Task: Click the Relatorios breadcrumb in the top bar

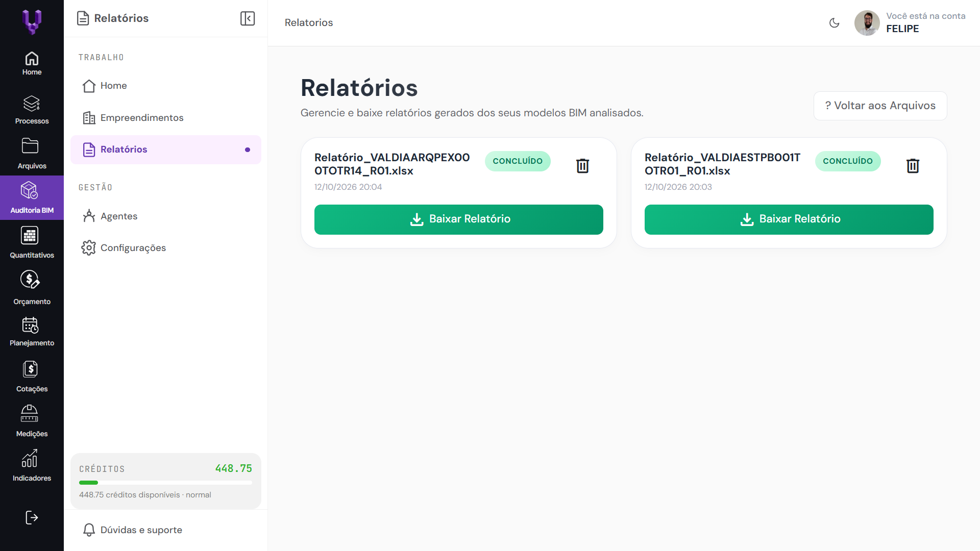Action: [x=309, y=23]
